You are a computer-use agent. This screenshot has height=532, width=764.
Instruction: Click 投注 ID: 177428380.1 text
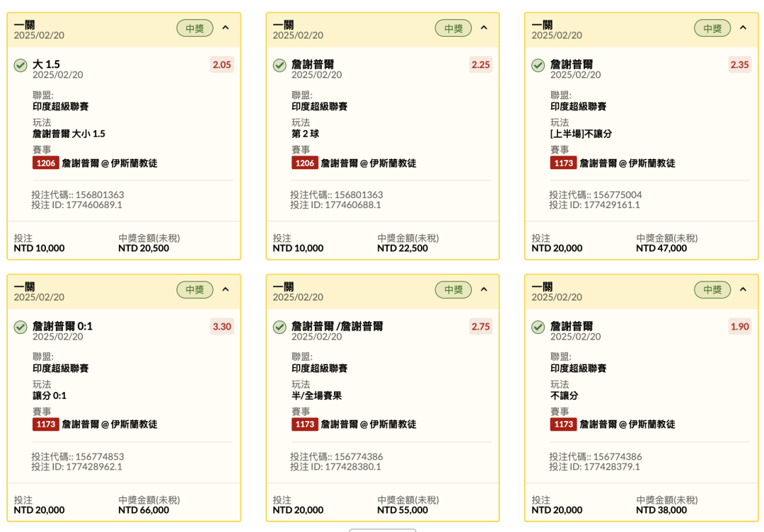336,467
